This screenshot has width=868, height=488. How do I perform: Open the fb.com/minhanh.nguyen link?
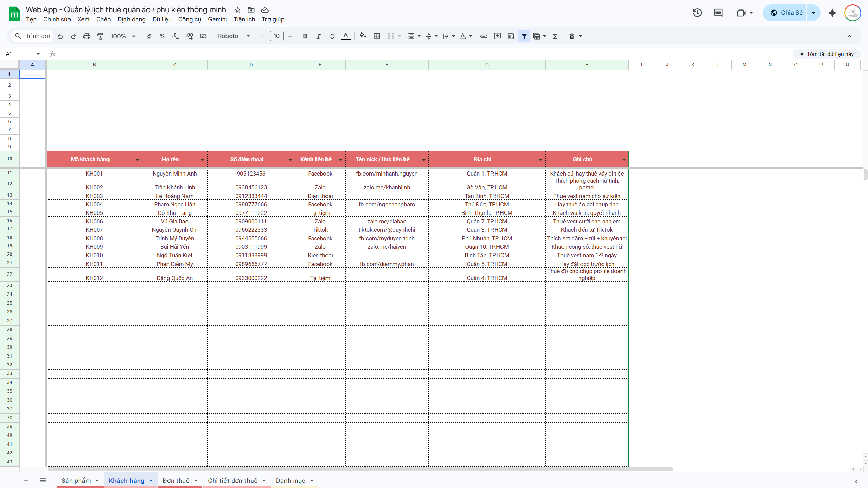[x=387, y=174]
